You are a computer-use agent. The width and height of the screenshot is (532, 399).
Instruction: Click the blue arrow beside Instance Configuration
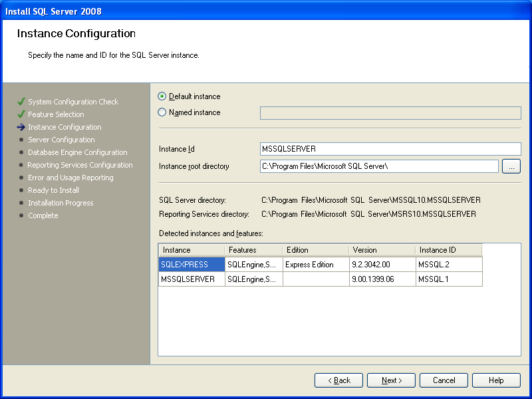(21, 127)
